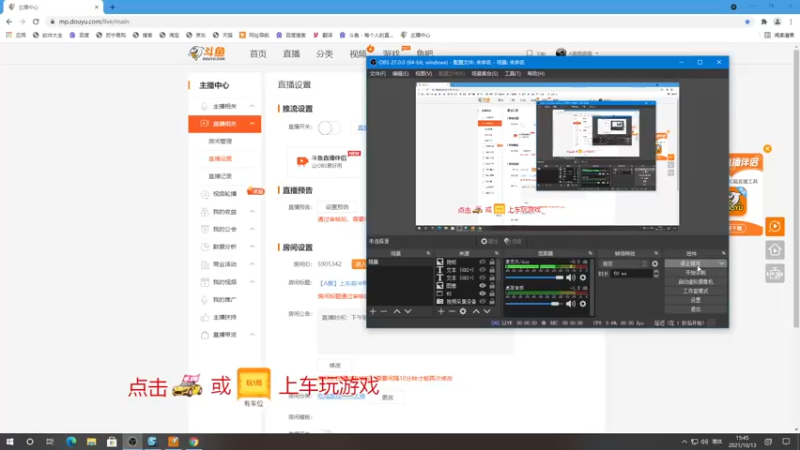This screenshot has height=450, width=800.
Task: Expand the 我的公会 sidebar section
Action: coord(252,229)
